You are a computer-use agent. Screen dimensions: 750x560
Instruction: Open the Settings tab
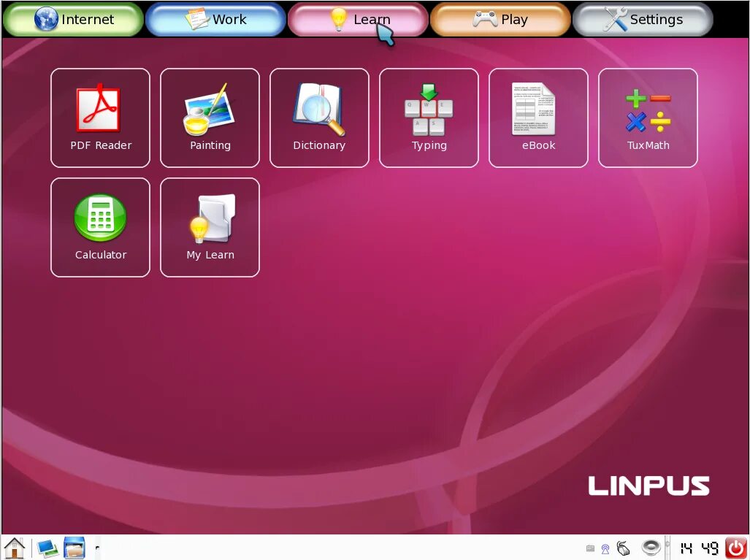[643, 19]
